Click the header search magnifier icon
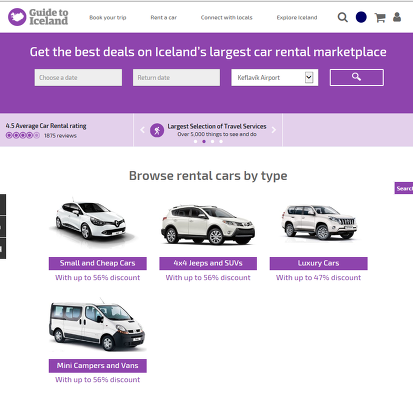The width and height of the screenshot is (413, 411). pyautogui.click(x=342, y=17)
